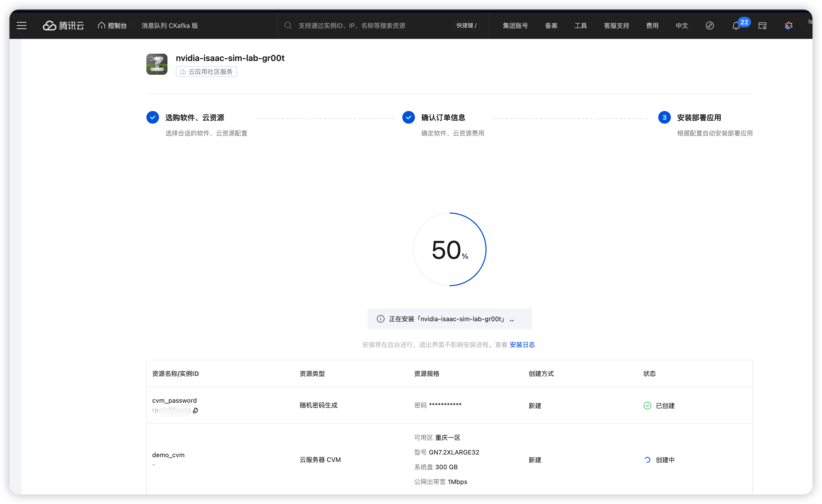
Task: Open the 集团账号 menu
Action: [515, 26]
